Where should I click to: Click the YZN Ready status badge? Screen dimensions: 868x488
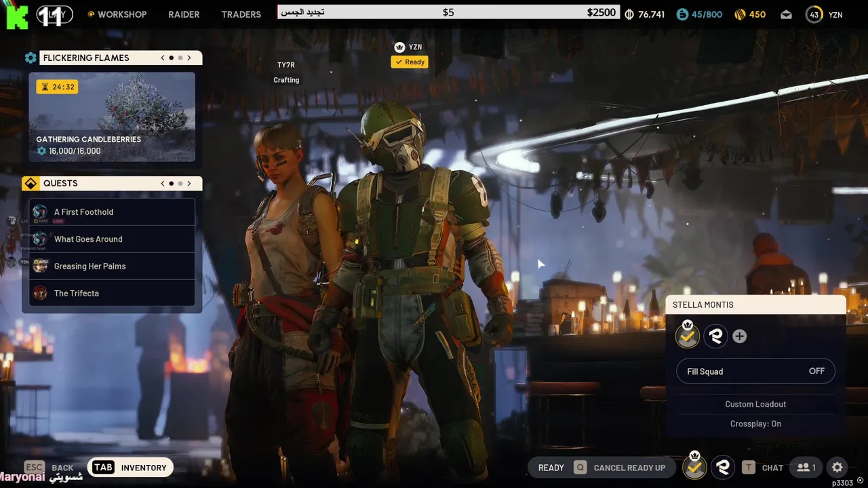click(410, 62)
